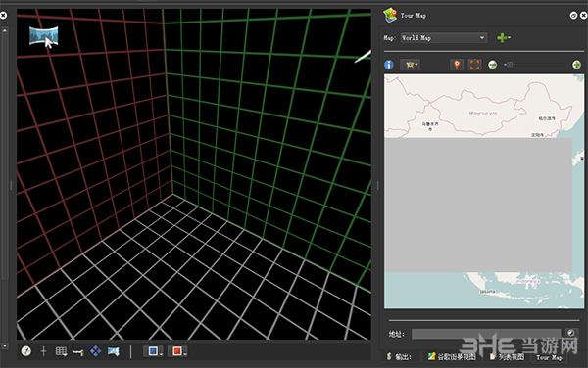This screenshot has width=588, height=368.
Task: Click the orange map pin button
Action: [x=457, y=65]
